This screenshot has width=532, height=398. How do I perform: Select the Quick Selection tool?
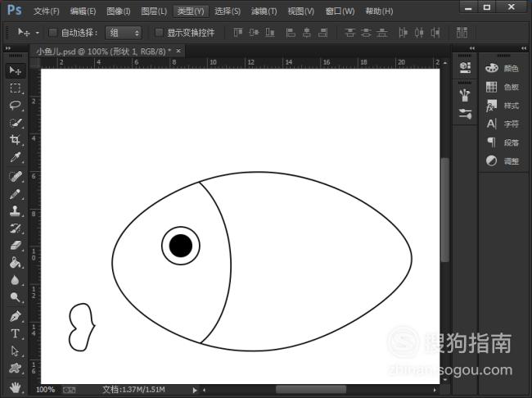click(15, 123)
